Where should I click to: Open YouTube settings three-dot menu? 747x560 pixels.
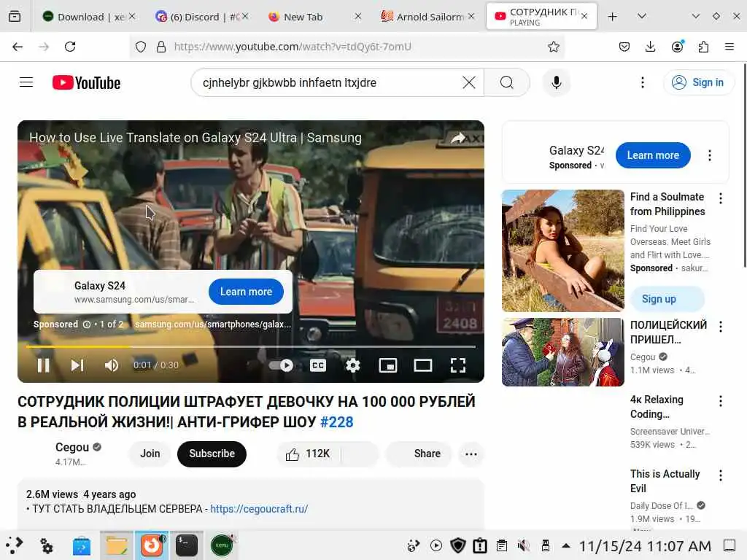(642, 82)
